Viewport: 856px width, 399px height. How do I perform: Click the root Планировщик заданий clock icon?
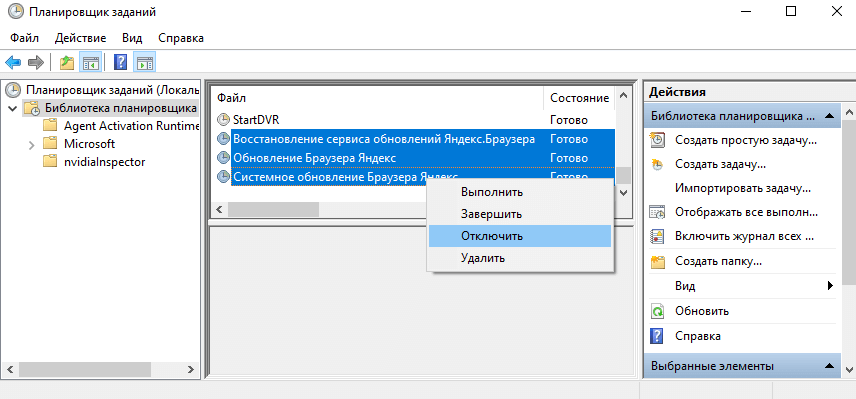(14, 90)
